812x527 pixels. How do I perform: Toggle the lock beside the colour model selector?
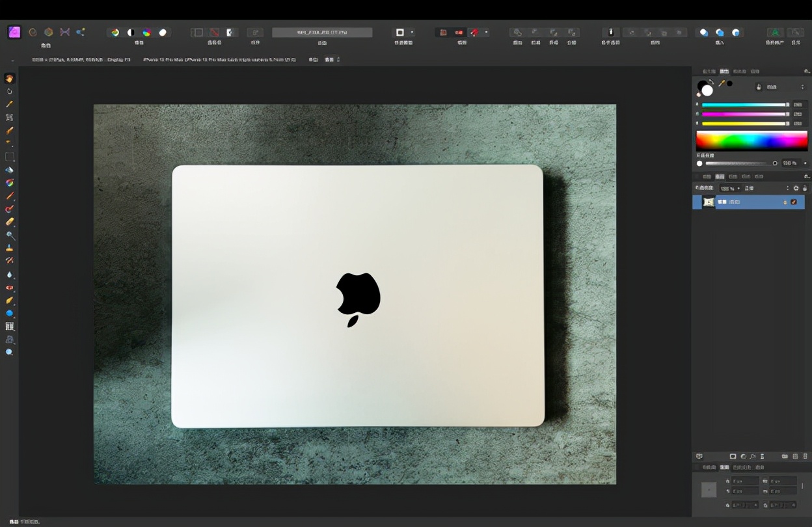coord(759,87)
